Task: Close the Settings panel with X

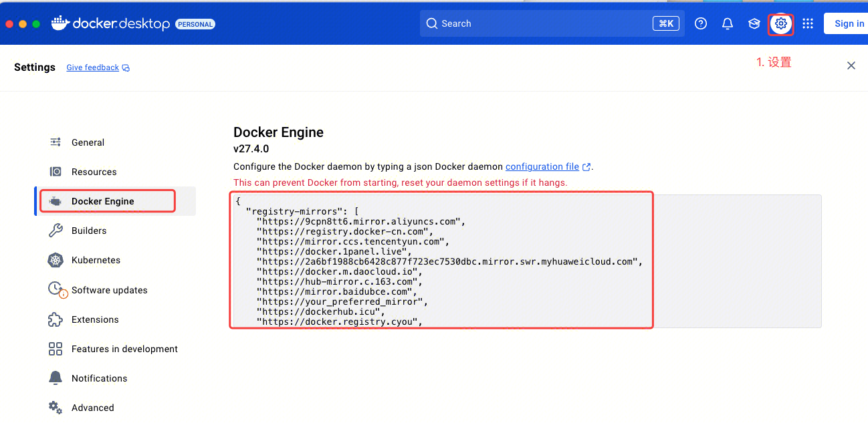Action: point(851,65)
